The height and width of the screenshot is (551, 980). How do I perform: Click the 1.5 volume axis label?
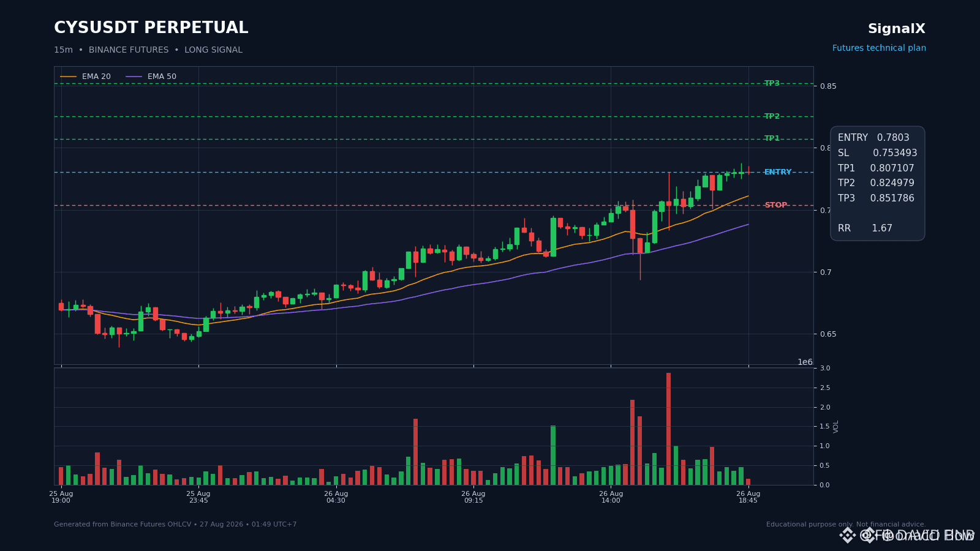point(825,427)
